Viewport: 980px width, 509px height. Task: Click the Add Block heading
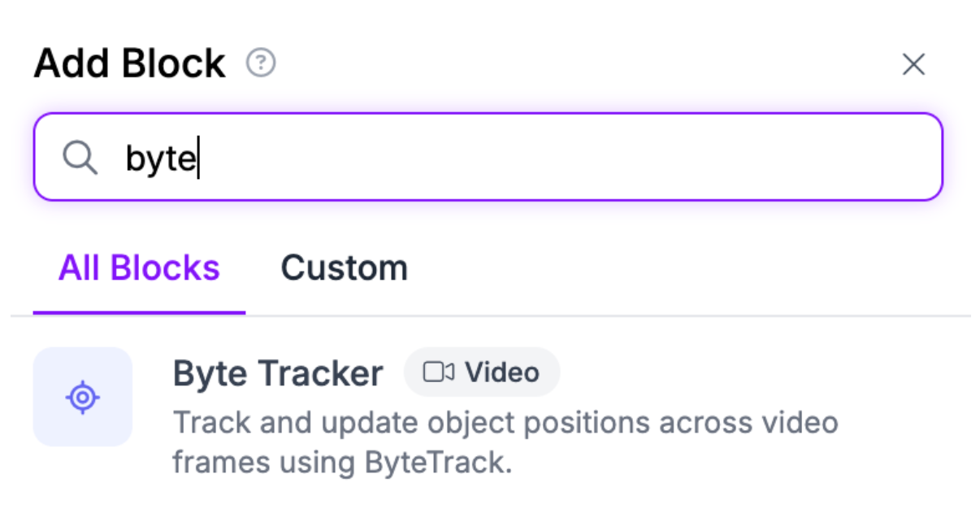pyautogui.click(x=129, y=63)
